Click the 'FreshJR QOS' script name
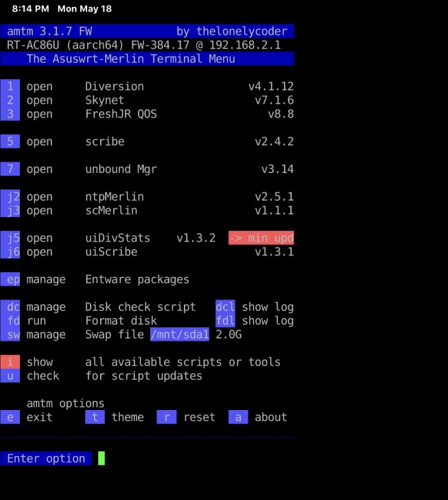448x500 pixels. coord(121,114)
